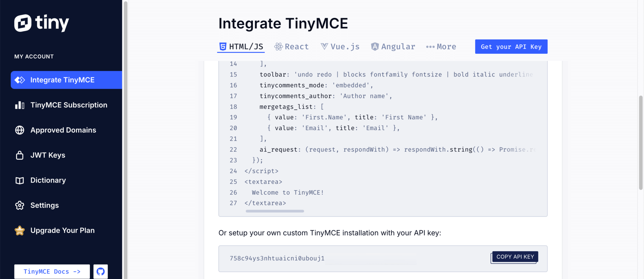Viewport: 644px width, 279px height.
Task: Click the Vue.js logo icon
Action: (324, 47)
